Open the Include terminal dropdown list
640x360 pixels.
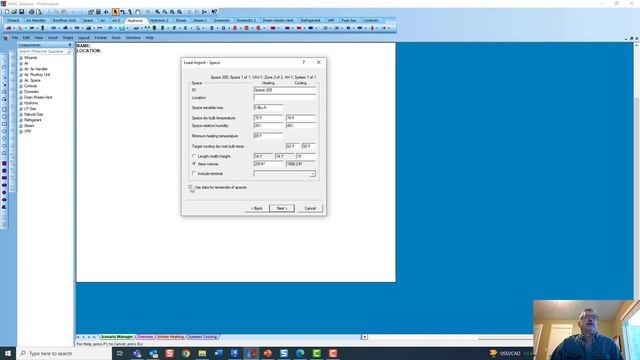point(312,174)
